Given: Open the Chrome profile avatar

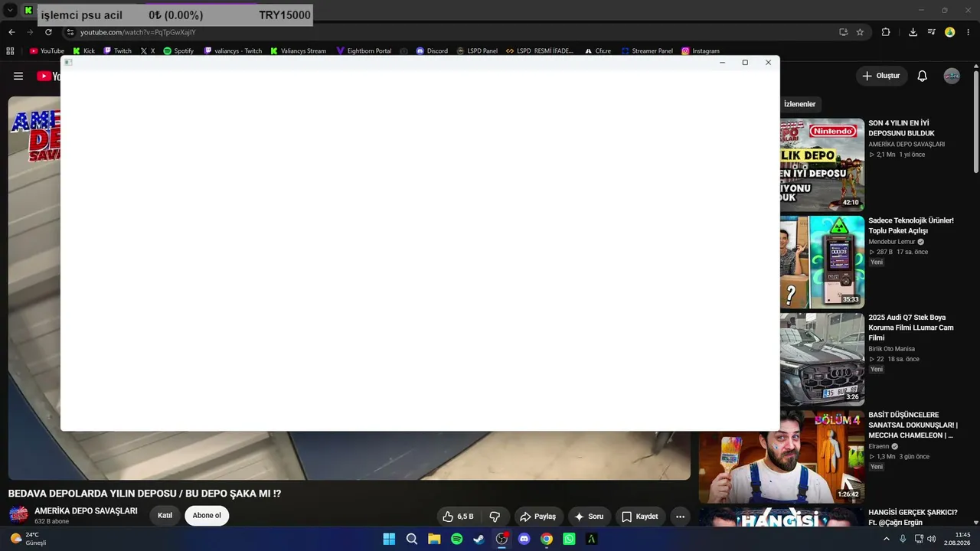Looking at the screenshot, I should tap(950, 32).
